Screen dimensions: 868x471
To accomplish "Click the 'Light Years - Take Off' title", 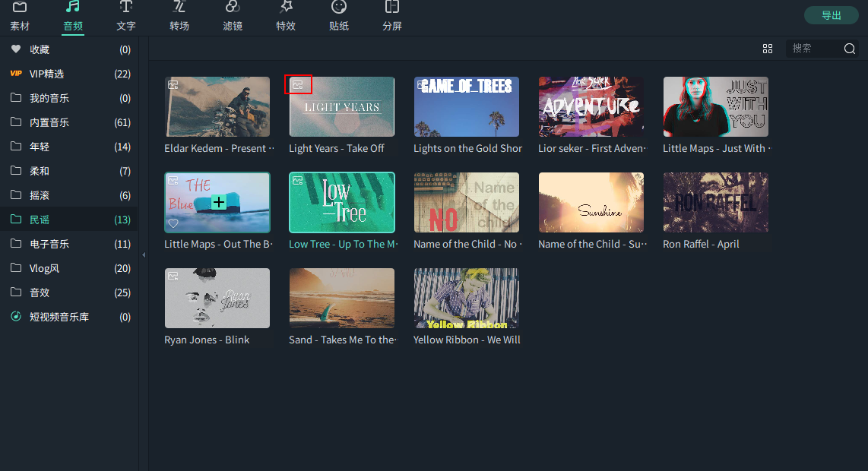I will pos(337,148).
